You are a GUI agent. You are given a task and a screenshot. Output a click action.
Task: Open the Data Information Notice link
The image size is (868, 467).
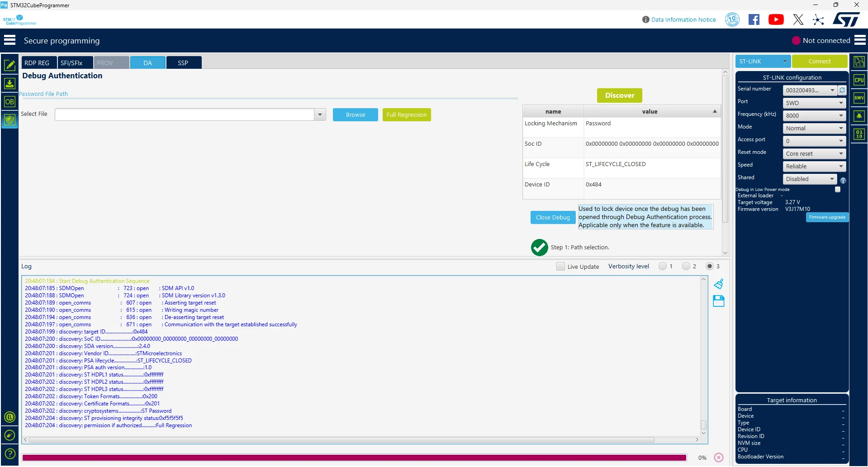coord(683,19)
